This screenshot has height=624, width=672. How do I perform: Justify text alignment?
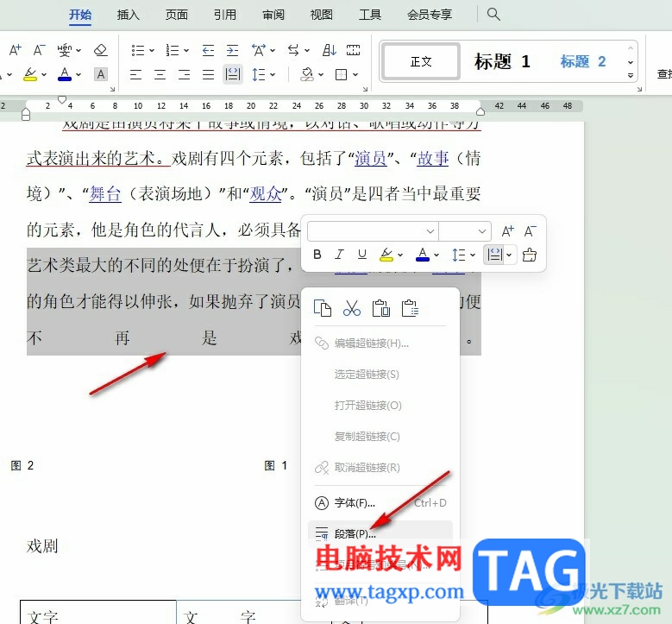208,74
